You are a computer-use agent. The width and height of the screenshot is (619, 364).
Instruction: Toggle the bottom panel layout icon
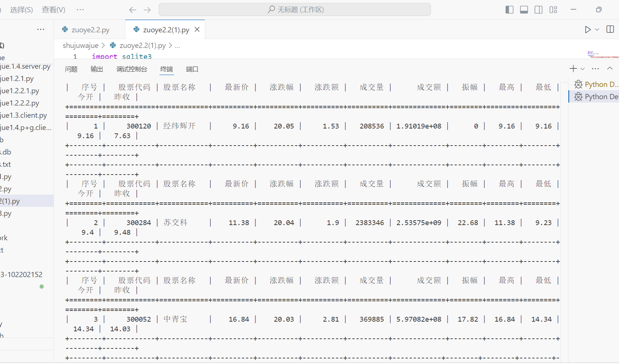[524, 10]
